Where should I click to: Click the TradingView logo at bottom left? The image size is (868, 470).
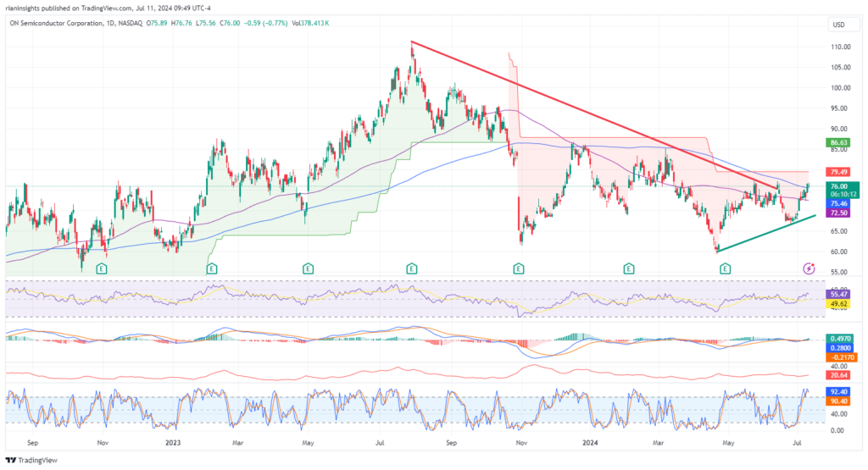click(x=31, y=460)
